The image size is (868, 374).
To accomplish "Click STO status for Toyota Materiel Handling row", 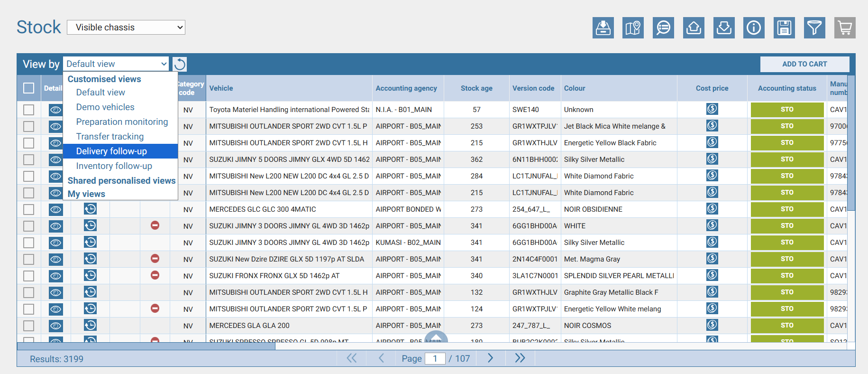I will pos(787,110).
